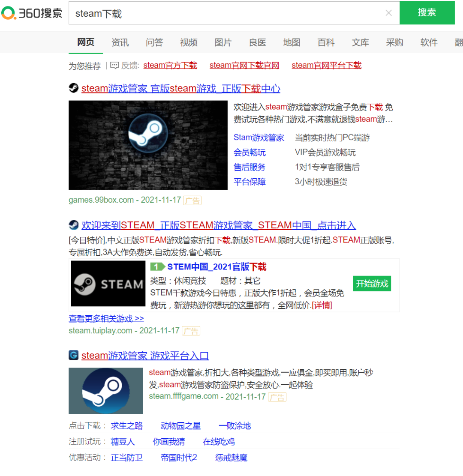Open the Stam游戏管家 sublink
The width and height of the screenshot is (463, 476).
(259, 138)
